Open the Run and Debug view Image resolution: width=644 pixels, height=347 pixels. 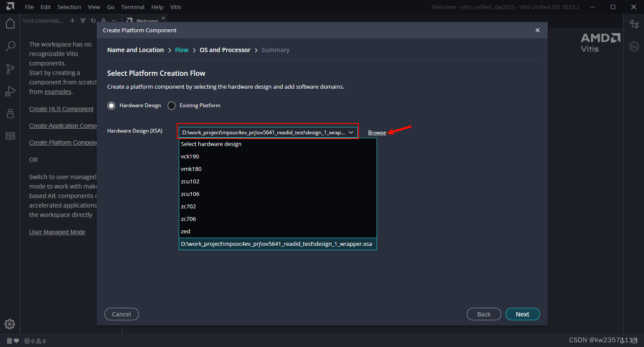click(x=10, y=91)
